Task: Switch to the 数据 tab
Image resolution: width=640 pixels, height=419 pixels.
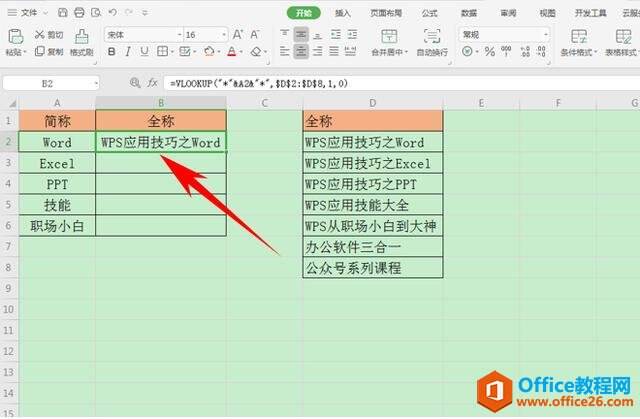Action: [469, 13]
